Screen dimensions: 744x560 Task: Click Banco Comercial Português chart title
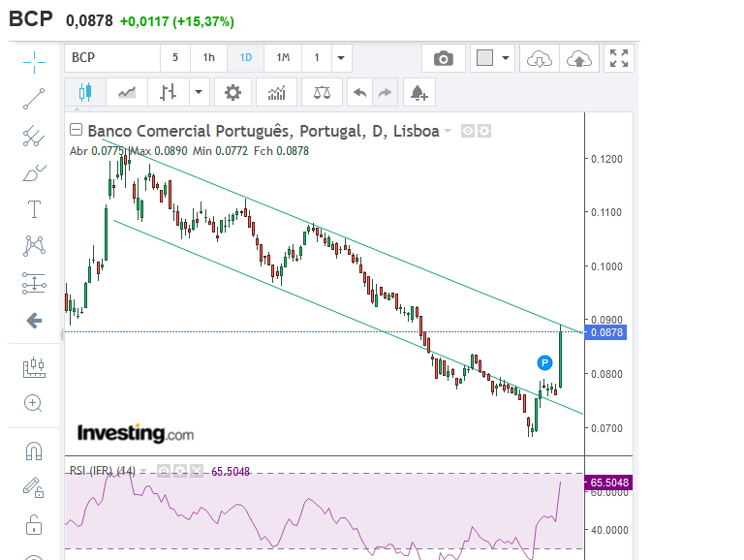tap(263, 131)
